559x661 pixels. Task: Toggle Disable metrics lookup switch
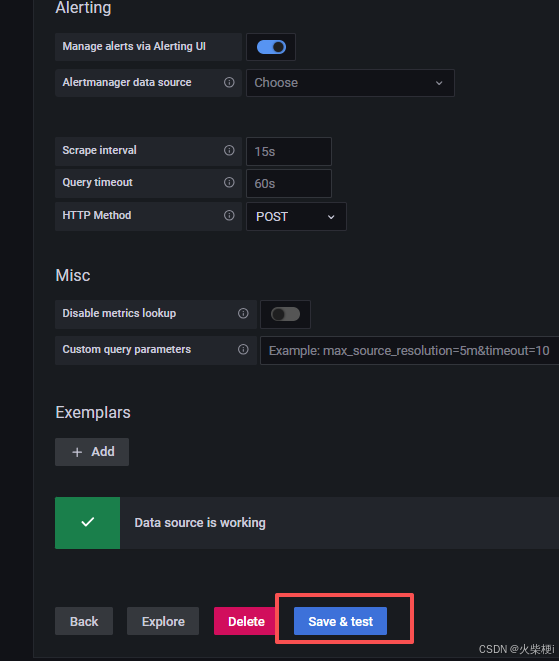click(285, 314)
